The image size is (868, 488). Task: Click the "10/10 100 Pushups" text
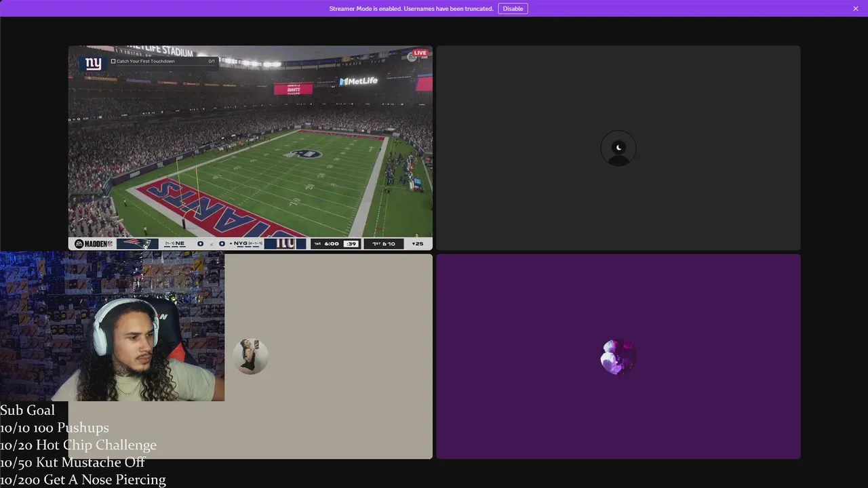pyautogui.click(x=54, y=428)
